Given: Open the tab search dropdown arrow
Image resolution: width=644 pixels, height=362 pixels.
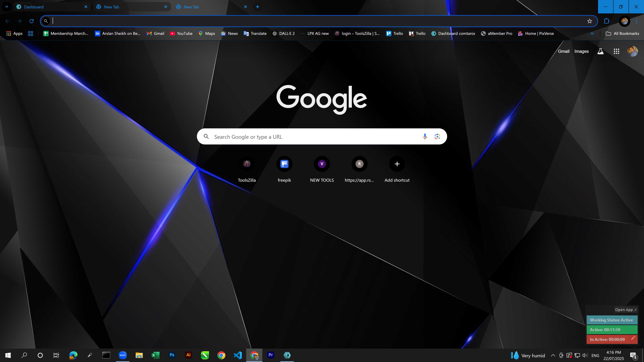Looking at the screenshot, I should point(7,7).
